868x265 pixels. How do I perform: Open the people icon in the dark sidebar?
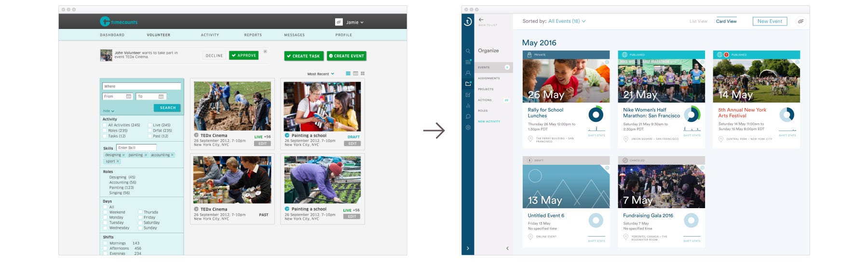click(468, 73)
